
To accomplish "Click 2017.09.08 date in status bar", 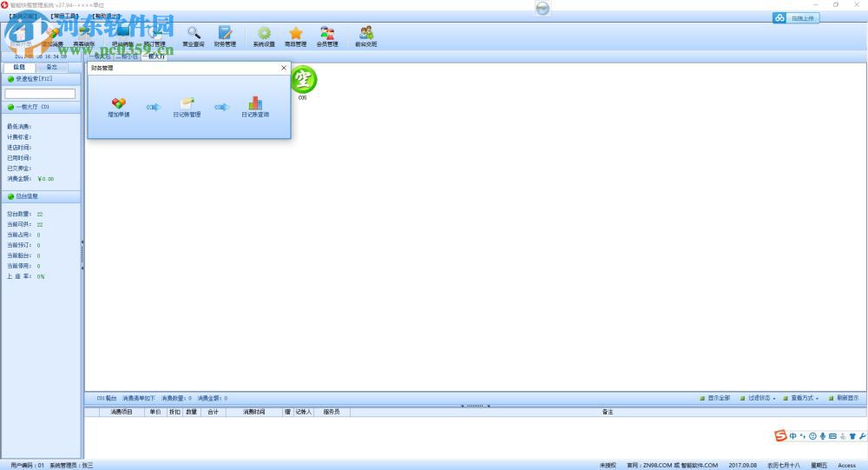I will click(742, 466).
